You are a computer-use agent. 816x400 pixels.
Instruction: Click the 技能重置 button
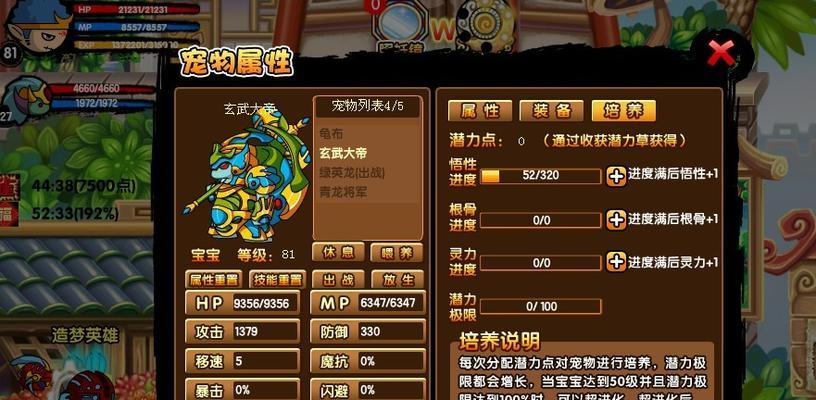pyautogui.click(x=277, y=280)
